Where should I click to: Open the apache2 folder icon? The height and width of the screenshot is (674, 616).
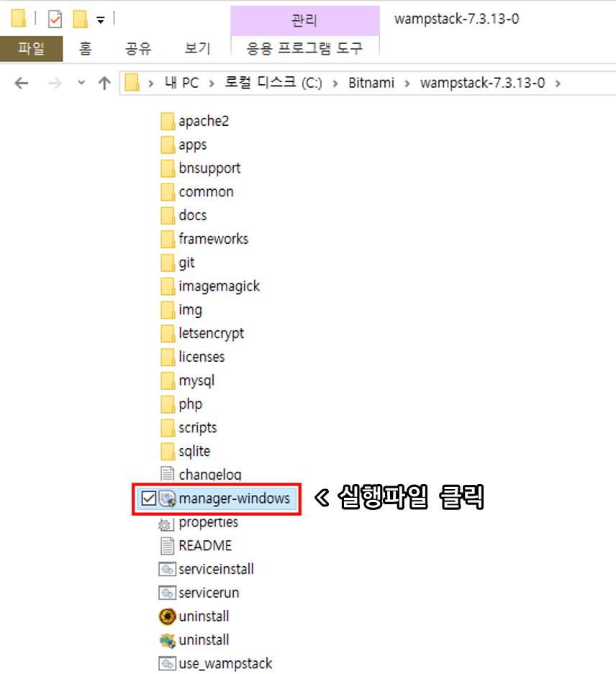(168, 122)
